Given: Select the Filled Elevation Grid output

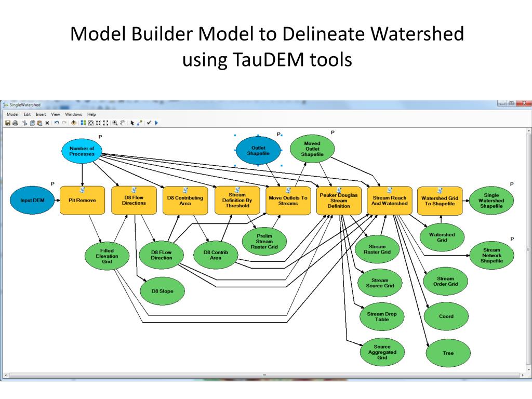Looking at the screenshot, I should click(107, 256).
